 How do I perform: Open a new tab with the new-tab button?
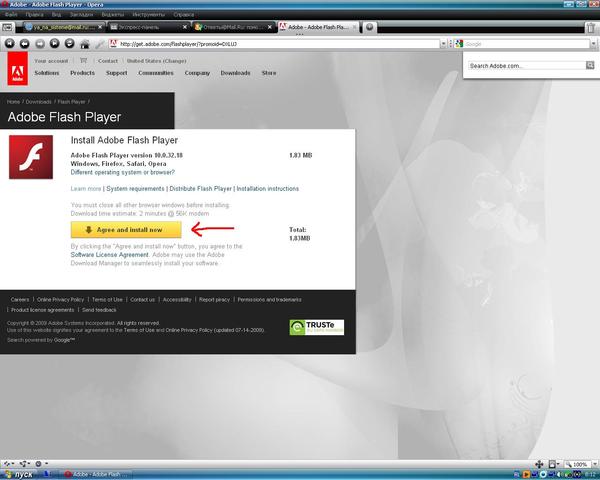[x=370, y=27]
